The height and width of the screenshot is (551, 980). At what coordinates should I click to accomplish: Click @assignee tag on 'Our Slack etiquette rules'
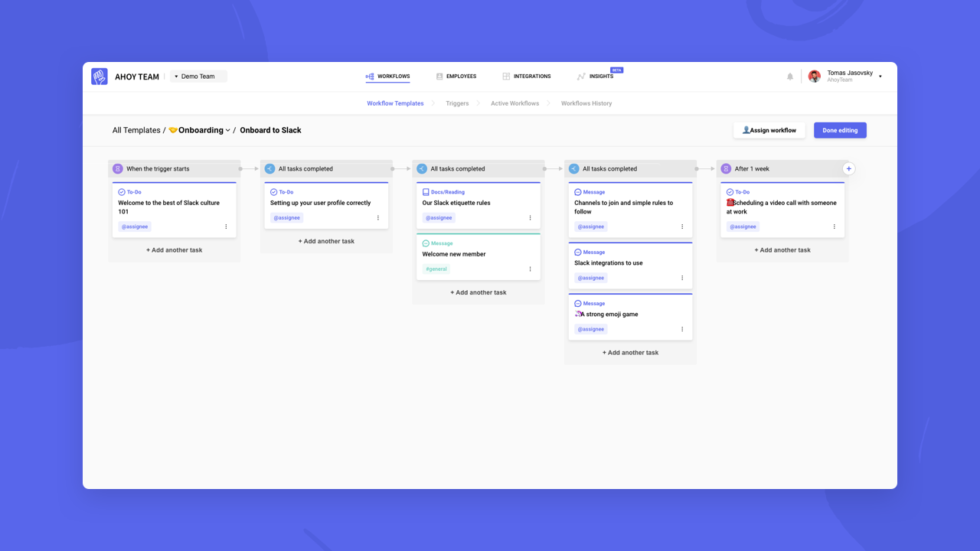[x=439, y=218]
